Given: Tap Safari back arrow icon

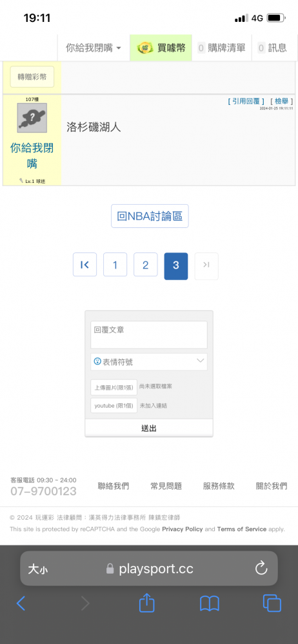Looking at the screenshot, I should pos(21,603).
